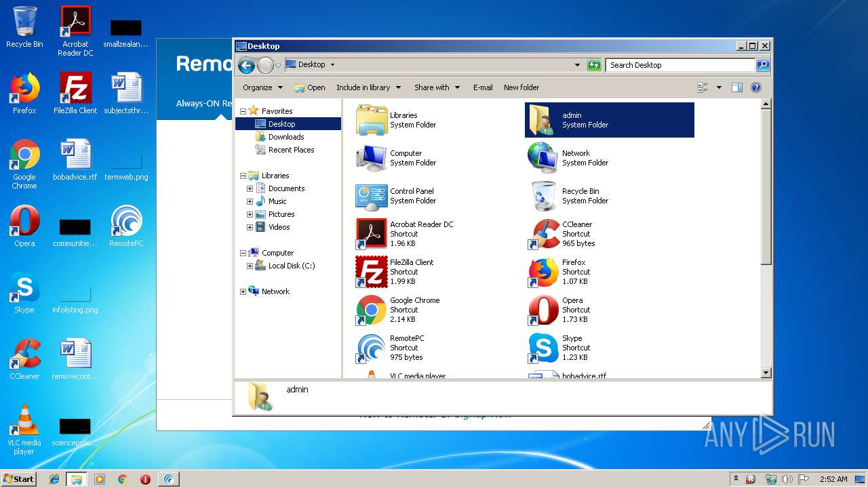Select Recent Places in Favorites
This screenshot has width=868, height=488.
pos(291,150)
